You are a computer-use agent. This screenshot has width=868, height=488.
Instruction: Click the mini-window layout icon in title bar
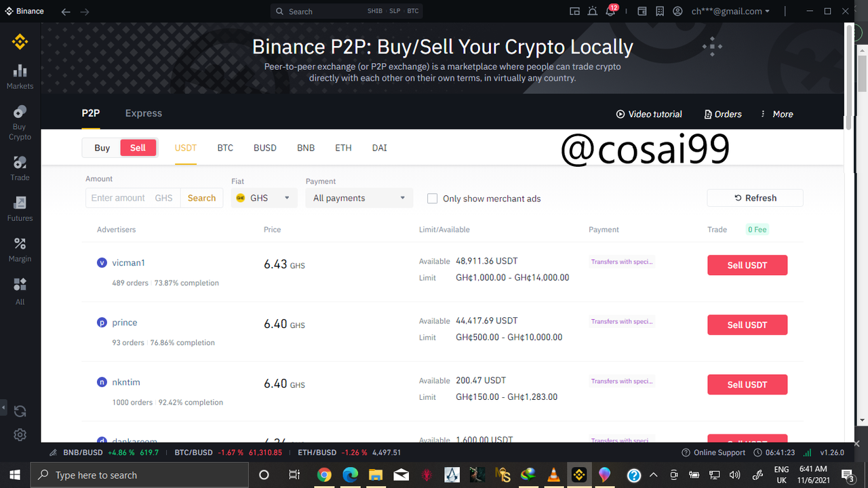click(574, 12)
